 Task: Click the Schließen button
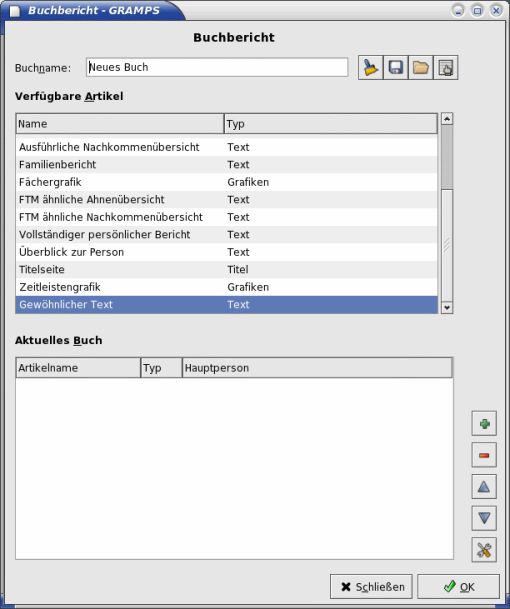371,586
